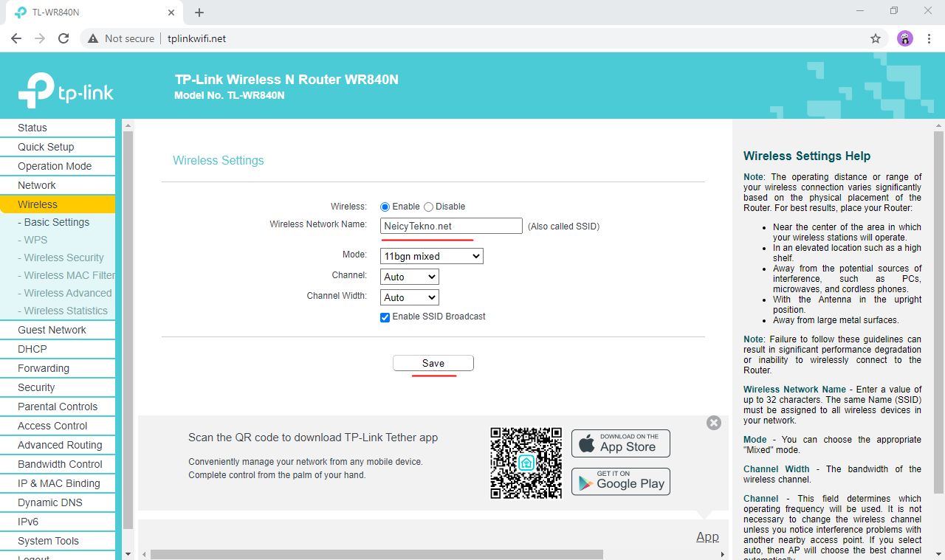The height and width of the screenshot is (560, 945).
Task: Select the Disable wireless radio button
Action: coord(428,207)
